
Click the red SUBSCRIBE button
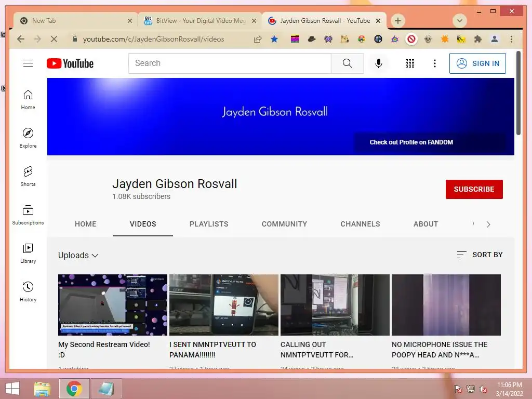click(x=474, y=189)
